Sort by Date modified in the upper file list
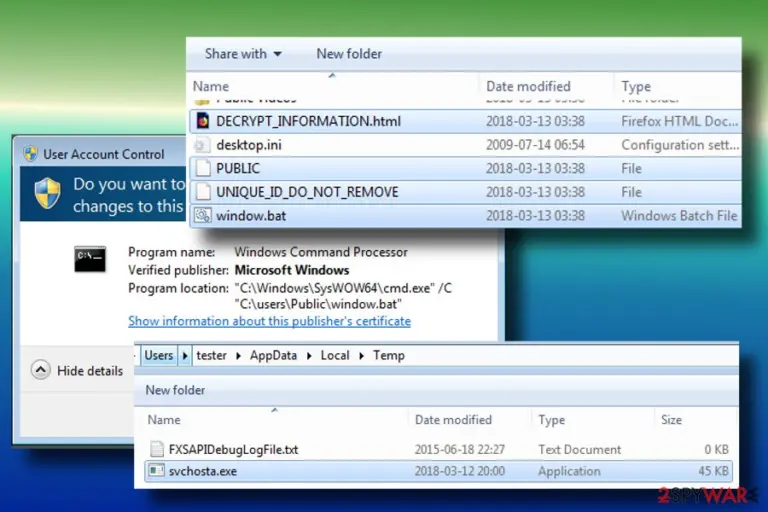 pos(528,87)
